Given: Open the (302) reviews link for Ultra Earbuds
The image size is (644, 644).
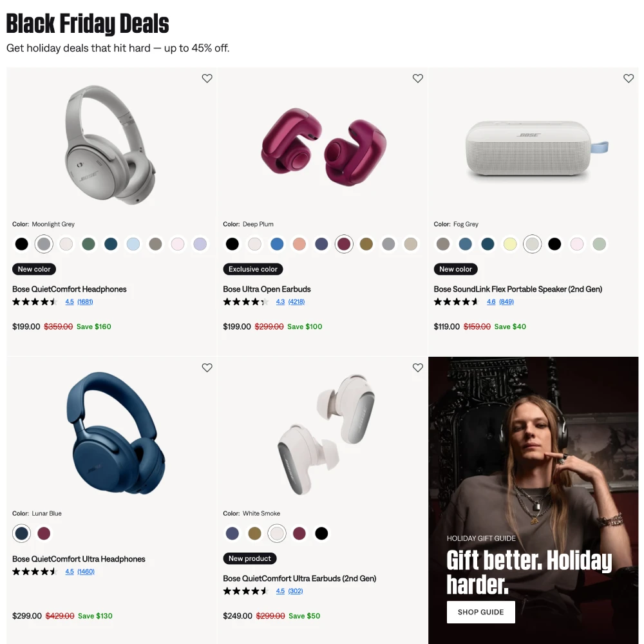Looking at the screenshot, I should click(x=296, y=591).
